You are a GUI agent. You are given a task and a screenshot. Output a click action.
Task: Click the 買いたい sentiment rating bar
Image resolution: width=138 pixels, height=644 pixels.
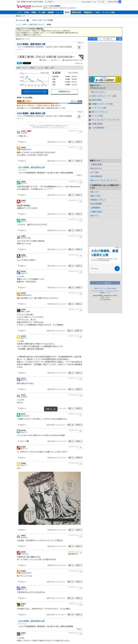coord(50,103)
